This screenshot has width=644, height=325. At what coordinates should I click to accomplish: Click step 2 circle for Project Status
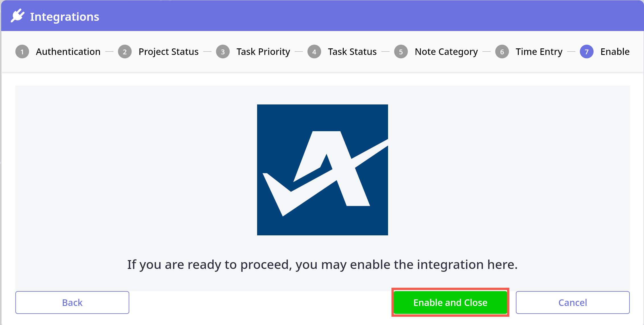pyautogui.click(x=125, y=52)
